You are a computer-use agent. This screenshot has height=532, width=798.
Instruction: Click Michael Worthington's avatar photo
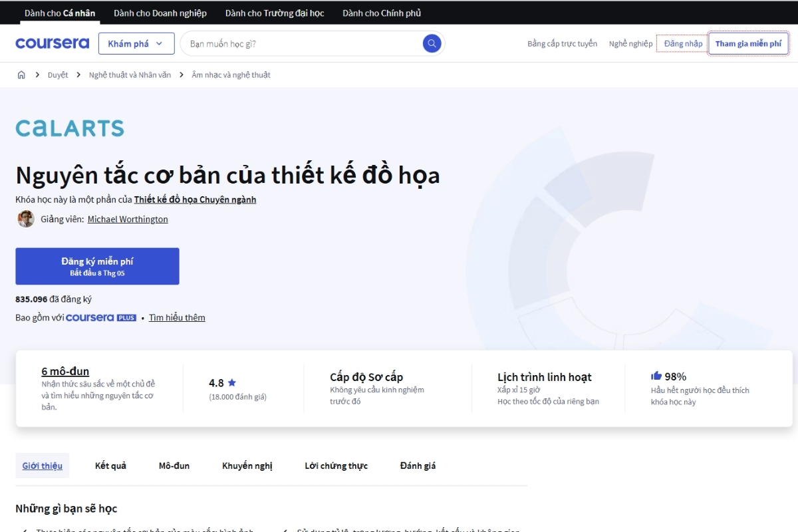[25, 218]
